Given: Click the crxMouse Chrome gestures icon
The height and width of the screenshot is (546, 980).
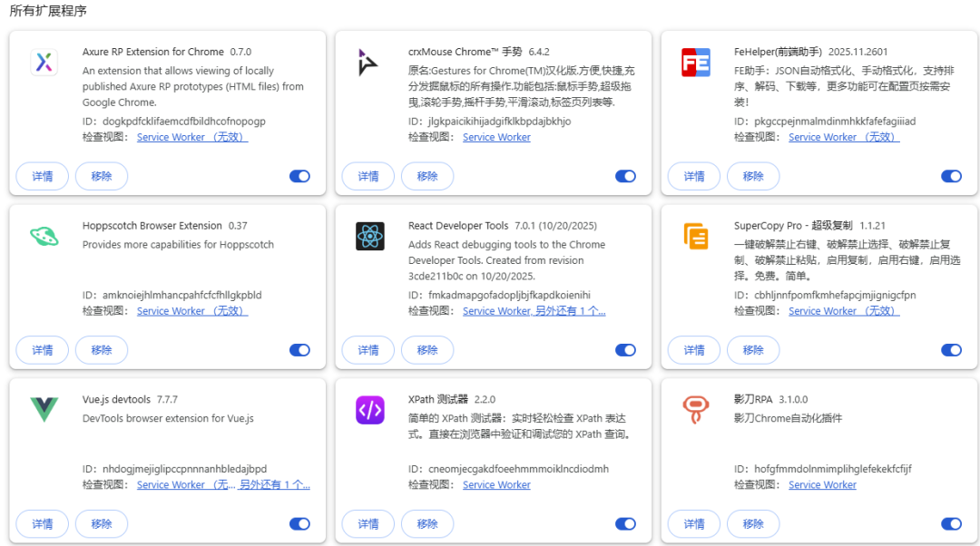Looking at the screenshot, I should point(367,63).
